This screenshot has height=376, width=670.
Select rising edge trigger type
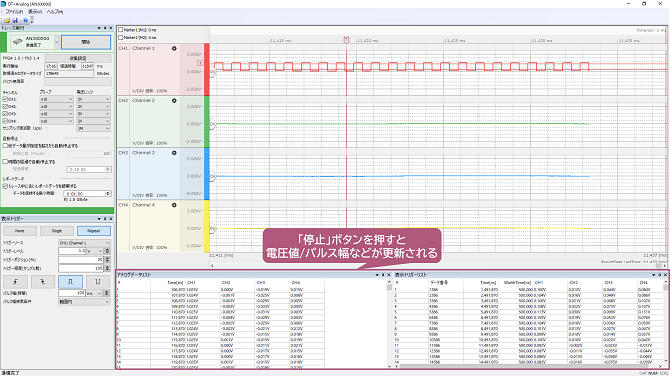[x=15, y=282]
